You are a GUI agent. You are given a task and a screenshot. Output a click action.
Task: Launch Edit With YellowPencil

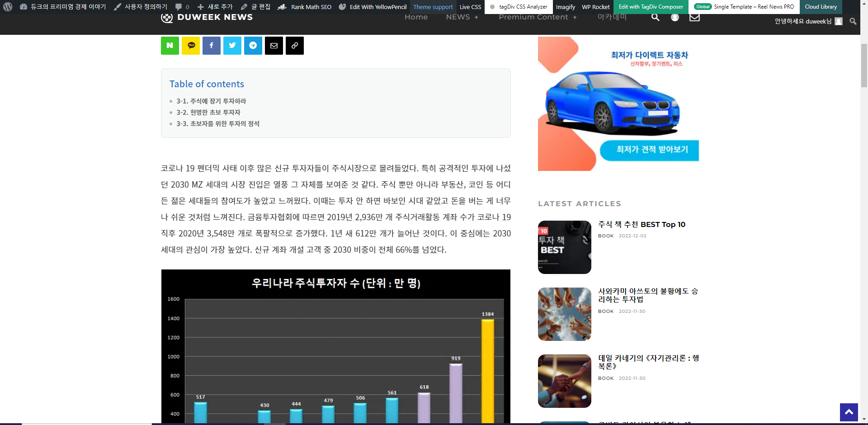click(373, 7)
